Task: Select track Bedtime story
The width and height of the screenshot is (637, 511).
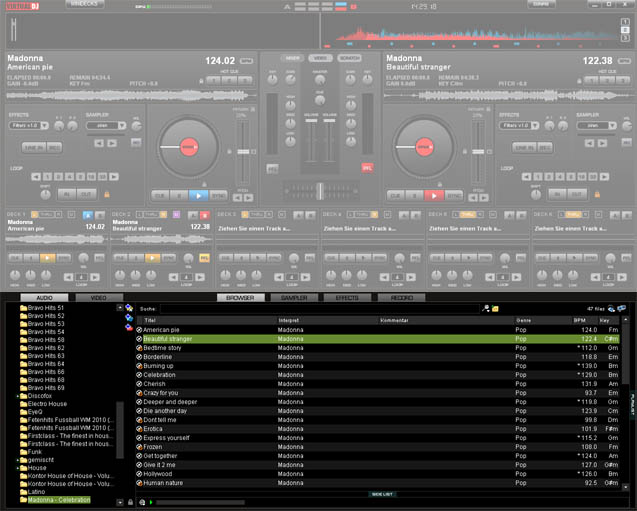Action: coord(377,348)
